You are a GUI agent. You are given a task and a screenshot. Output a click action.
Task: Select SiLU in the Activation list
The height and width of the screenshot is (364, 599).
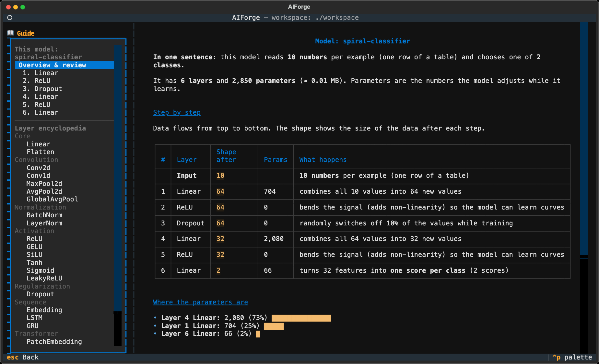(x=34, y=255)
